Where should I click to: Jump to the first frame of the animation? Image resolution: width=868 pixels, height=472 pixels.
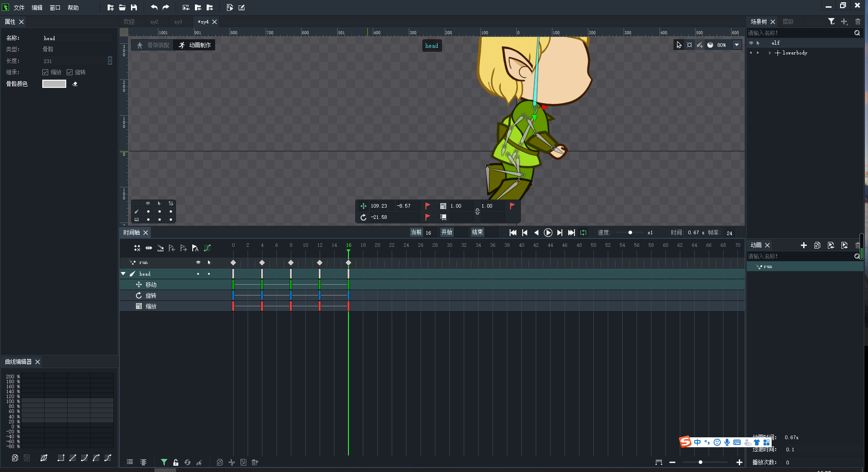(513, 233)
